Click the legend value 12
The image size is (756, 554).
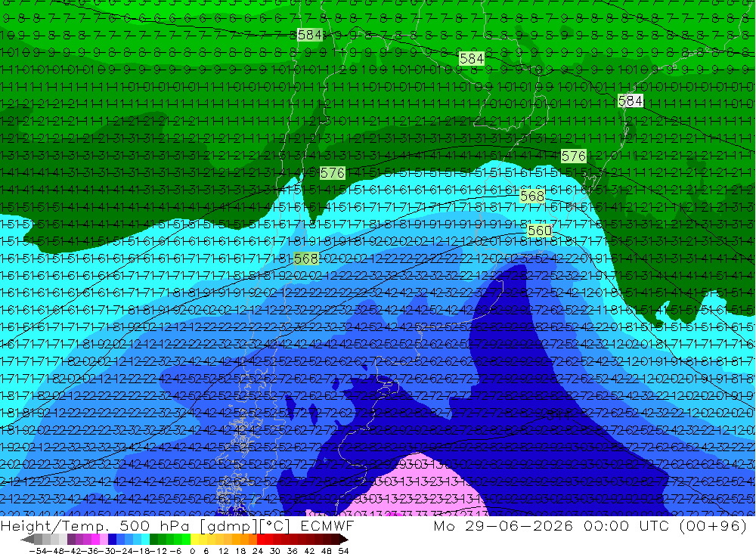(223, 551)
